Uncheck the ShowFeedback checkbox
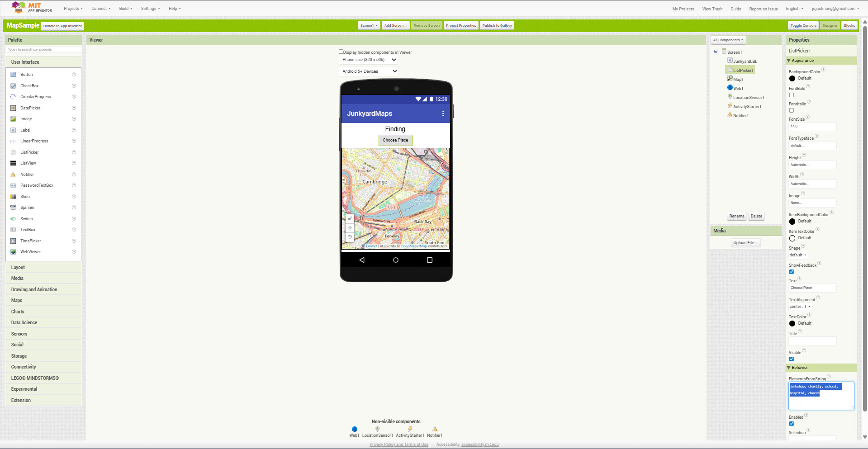 (x=792, y=272)
